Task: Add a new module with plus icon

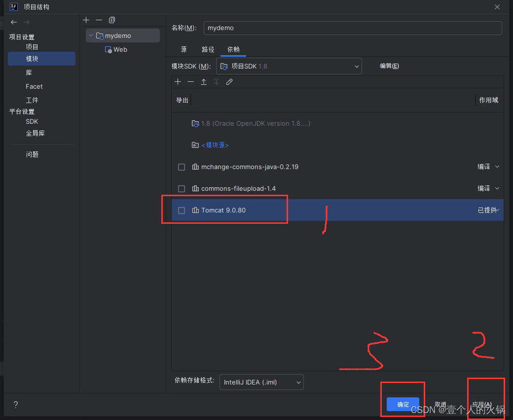Action: point(86,20)
